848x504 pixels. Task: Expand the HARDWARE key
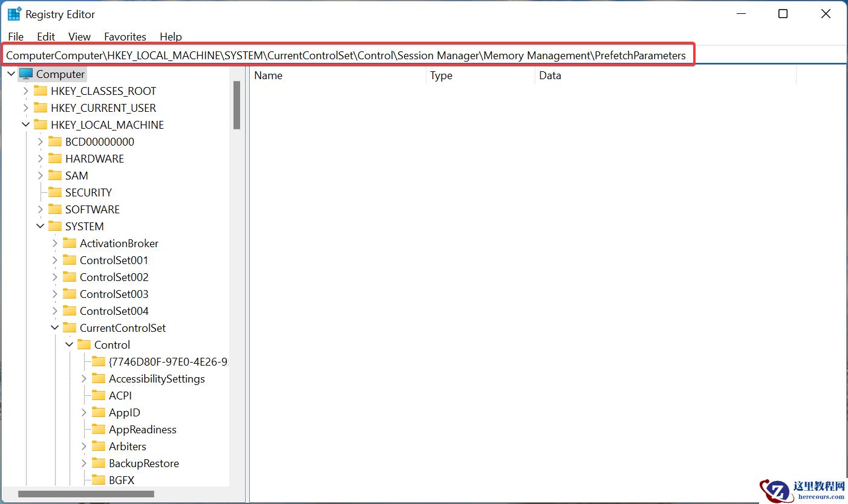[x=40, y=158]
